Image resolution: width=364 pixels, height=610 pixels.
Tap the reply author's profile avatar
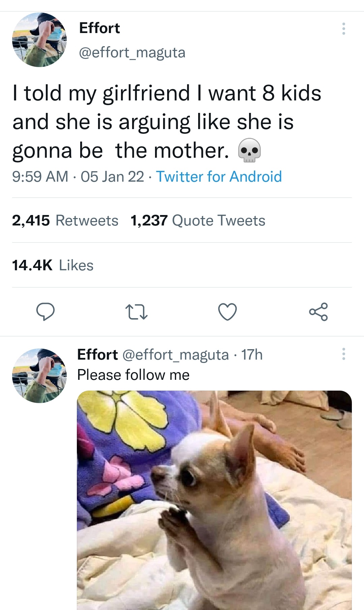[39, 375]
